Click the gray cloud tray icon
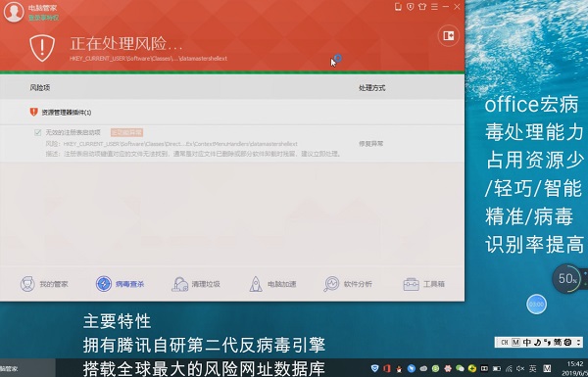The width and height of the screenshot is (588, 377). click(423, 369)
